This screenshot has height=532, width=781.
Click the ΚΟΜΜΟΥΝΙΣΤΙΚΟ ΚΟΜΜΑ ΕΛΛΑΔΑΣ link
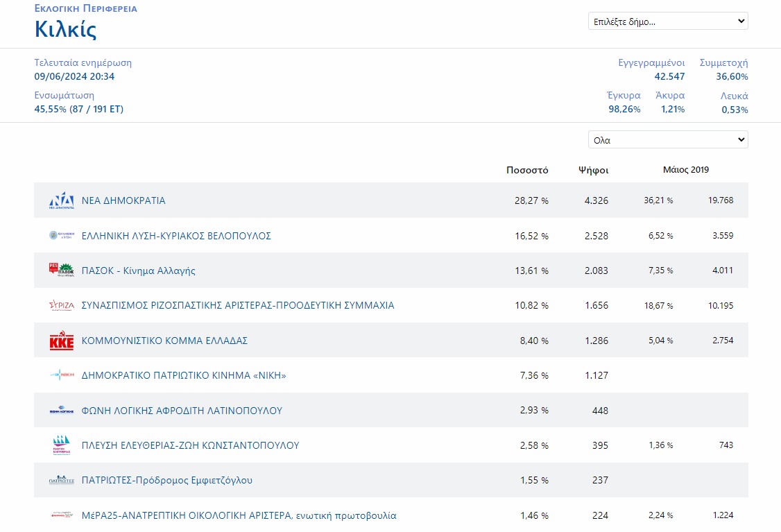pyautogui.click(x=164, y=341)
